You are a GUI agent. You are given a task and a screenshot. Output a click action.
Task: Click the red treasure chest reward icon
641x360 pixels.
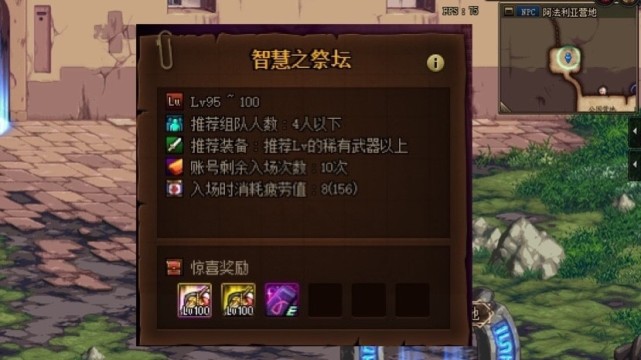click(174, 268)
